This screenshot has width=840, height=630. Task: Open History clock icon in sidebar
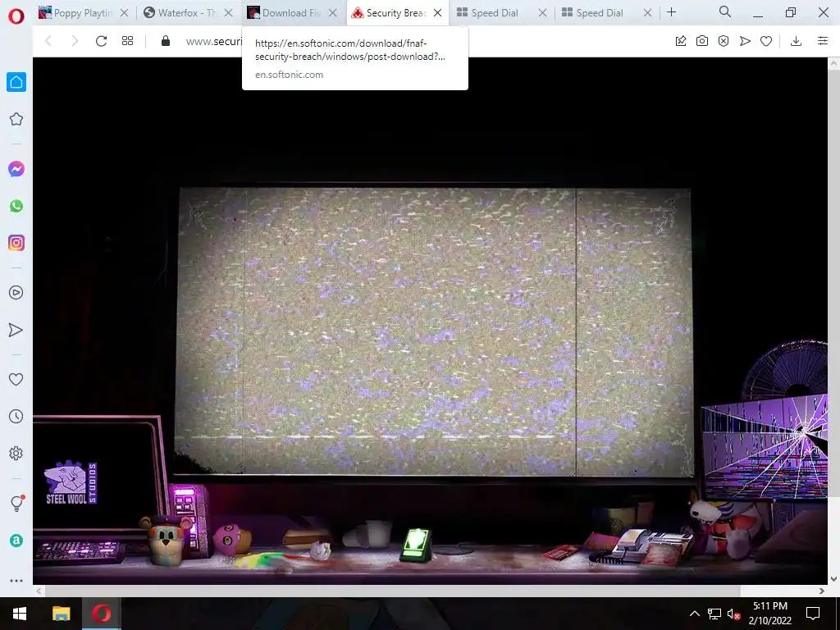16,416
